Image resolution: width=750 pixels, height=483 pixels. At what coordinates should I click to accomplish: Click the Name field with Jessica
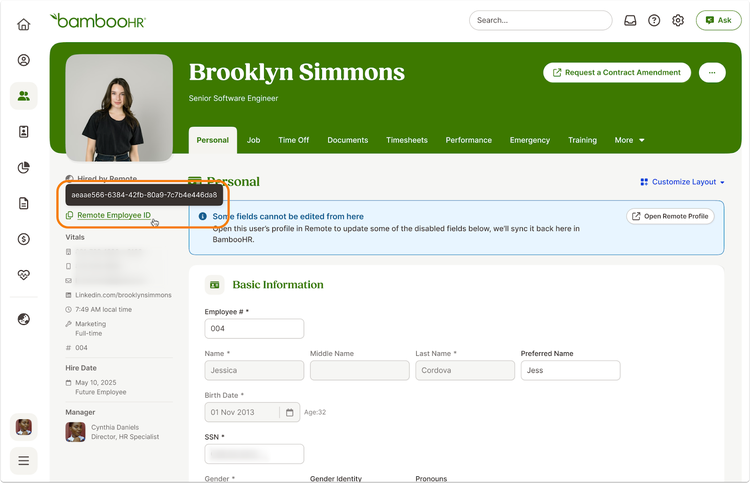click(254, 370)
